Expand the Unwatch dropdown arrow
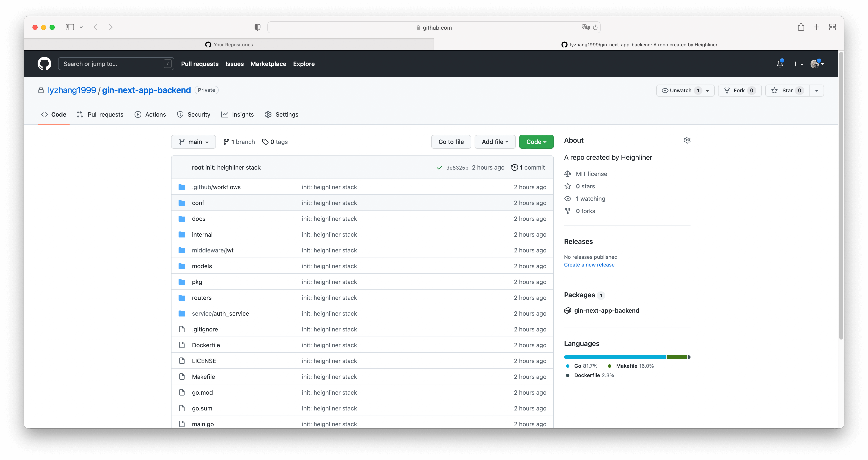868x460 pixels. point(708,91)
